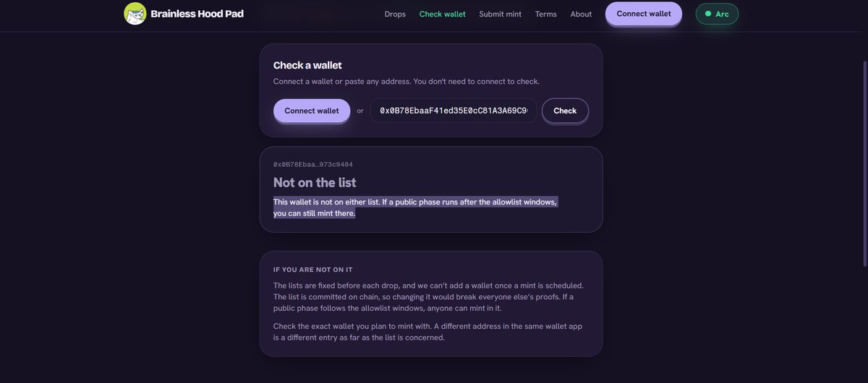The width and height of the screenshot is (868, 383).
Task: Focus the wallet address input field
Action: [x=454, y=111]
